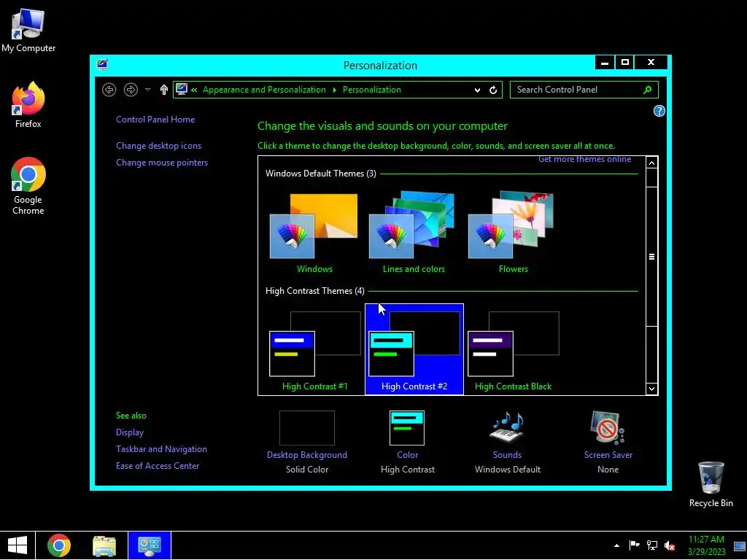The height and width of the screenshot is (560, 747).
Task: Open Ease of Access Center
Action: coord(158,466)
